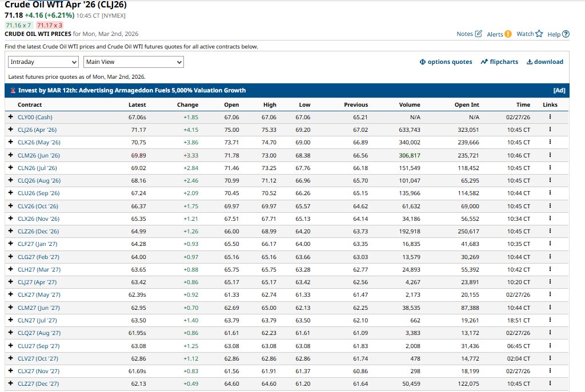Viewport: 585px width, 392px height.
Task: Open links menu for CLJ26 (Apr '26) row
Action: [x=550, y=130]
